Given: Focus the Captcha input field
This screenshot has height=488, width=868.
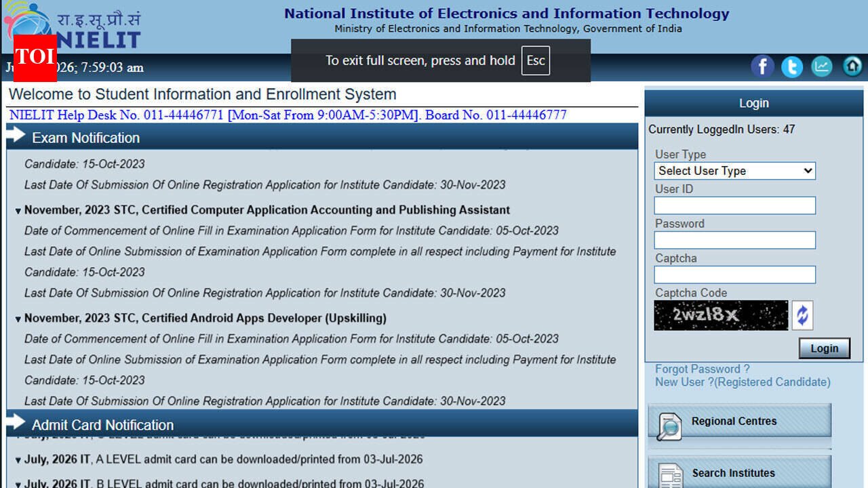Looking at the screenshot, I should (735, 274).
